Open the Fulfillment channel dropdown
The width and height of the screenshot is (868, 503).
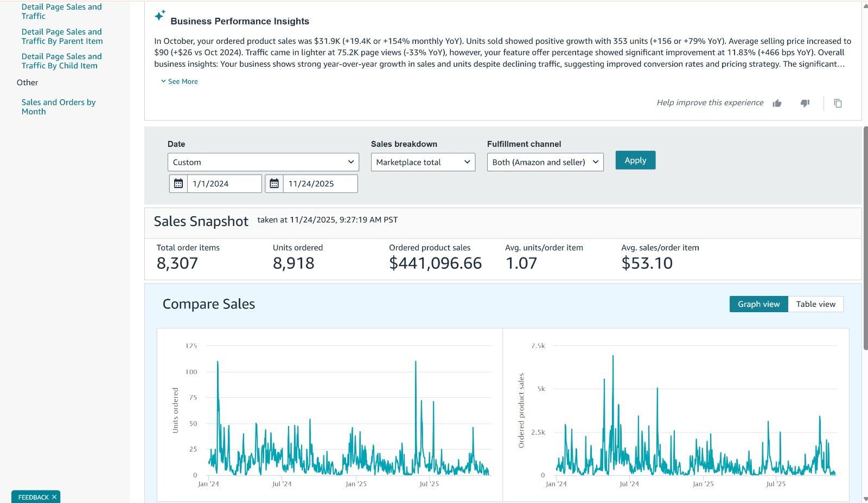point(545,162)
